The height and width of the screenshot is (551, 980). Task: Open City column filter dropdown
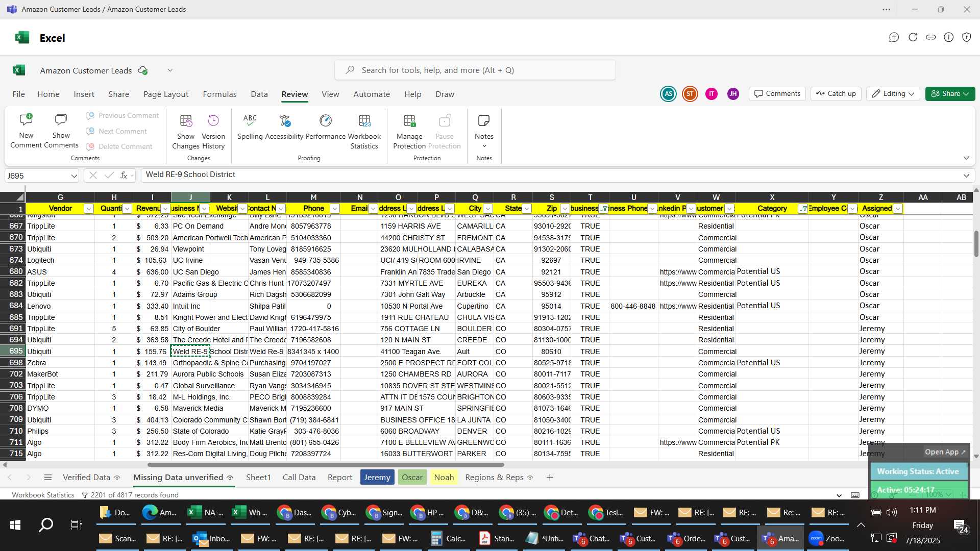point(488,209)
